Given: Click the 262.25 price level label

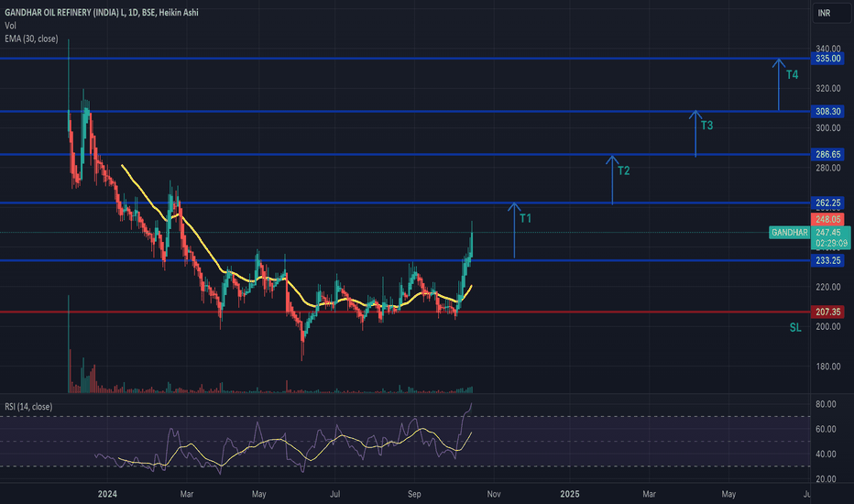Looking at the screenshot, I should pyautogui.click(x=827, y=203).
